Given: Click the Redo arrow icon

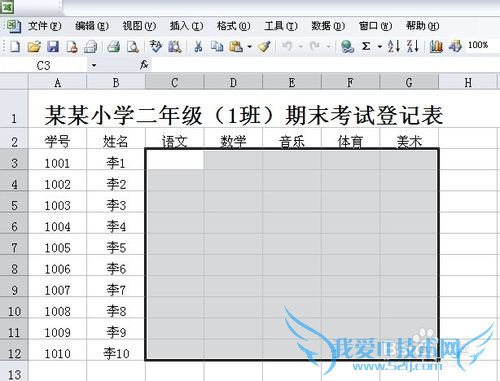Looking at the screenshot, I should 315,46.
